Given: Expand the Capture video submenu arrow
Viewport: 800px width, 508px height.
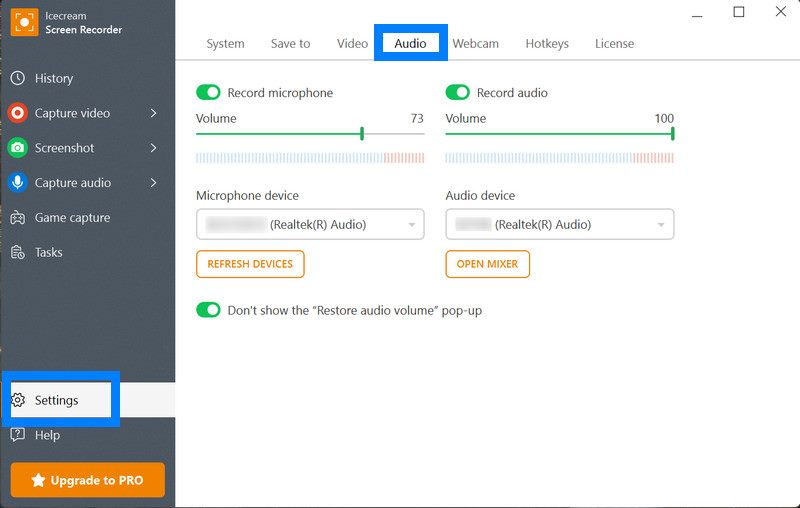Looking at the screenshot, I should tap(153, 113).
